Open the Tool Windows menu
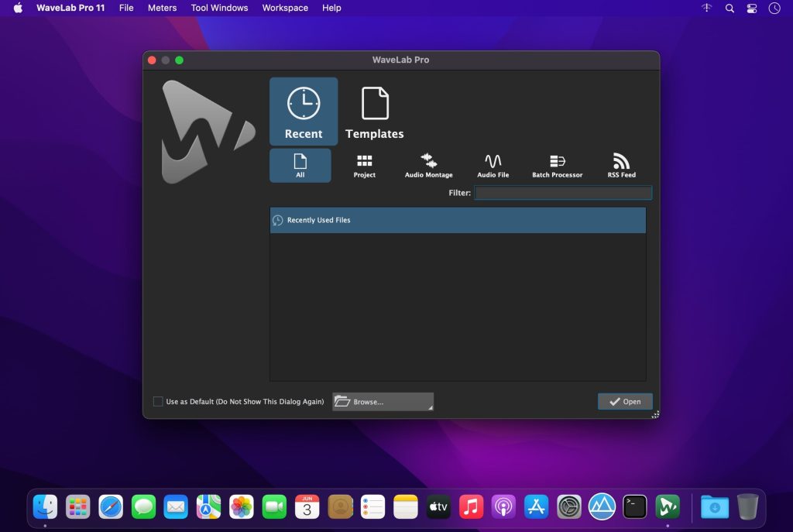 tap(219, 9)
